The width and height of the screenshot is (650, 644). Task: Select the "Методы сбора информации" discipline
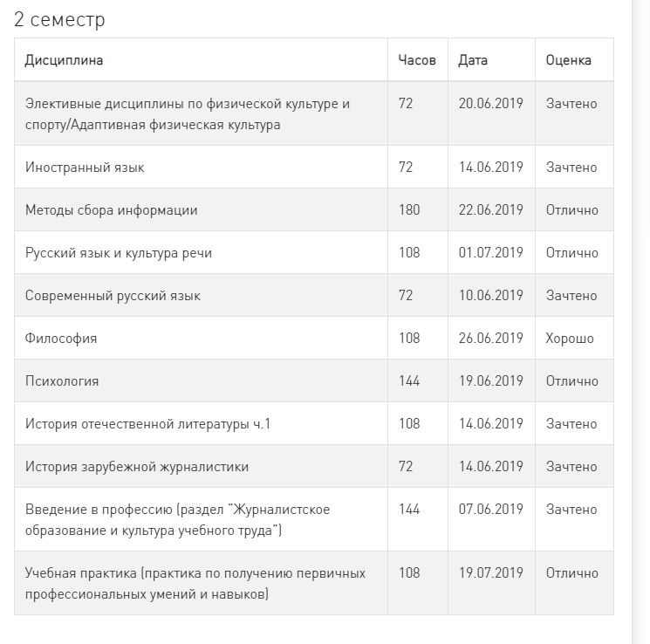[x=112, y=210]
